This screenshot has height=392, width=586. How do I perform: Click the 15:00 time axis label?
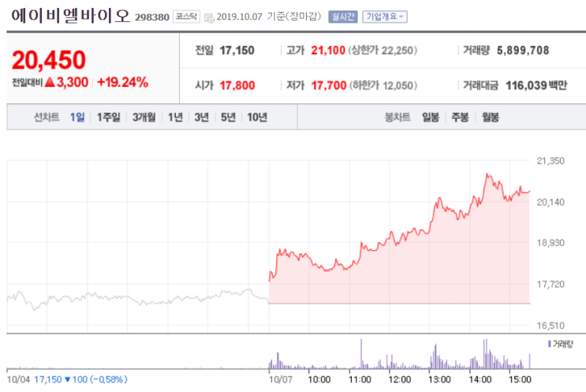(x=520, y=379)
